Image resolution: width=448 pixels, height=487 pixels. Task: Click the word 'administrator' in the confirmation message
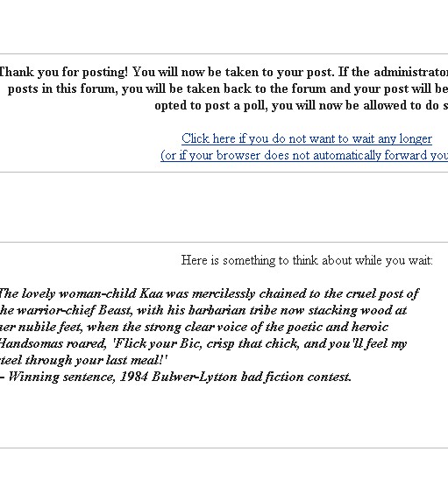coord(410,72)
